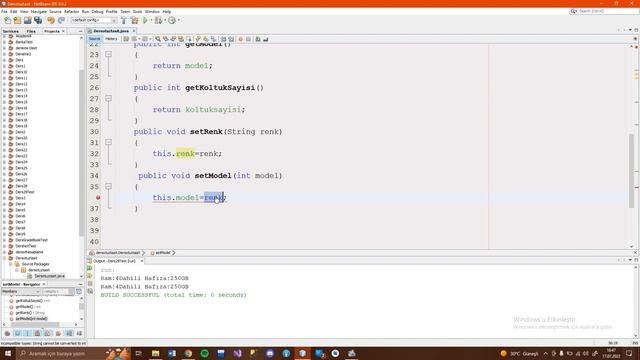640x360 pixels.
Task: Open the Task View taskbar icon
Action: click(138, 353)
